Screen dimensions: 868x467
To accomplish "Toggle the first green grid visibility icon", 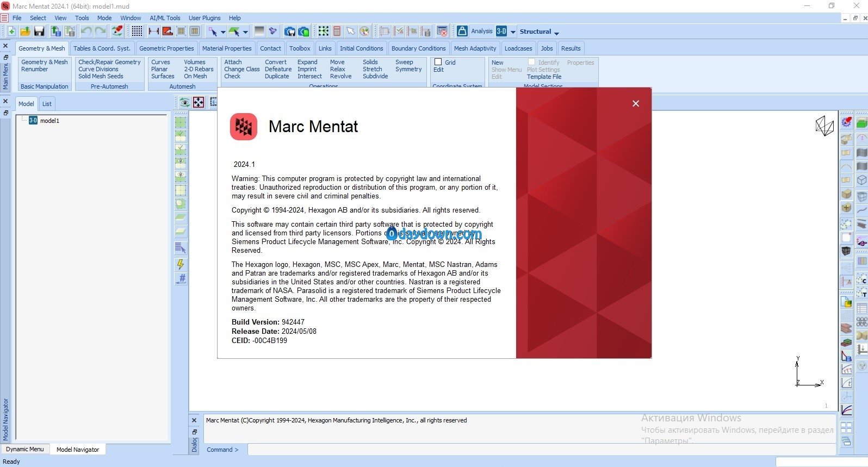I will [181, 122].
